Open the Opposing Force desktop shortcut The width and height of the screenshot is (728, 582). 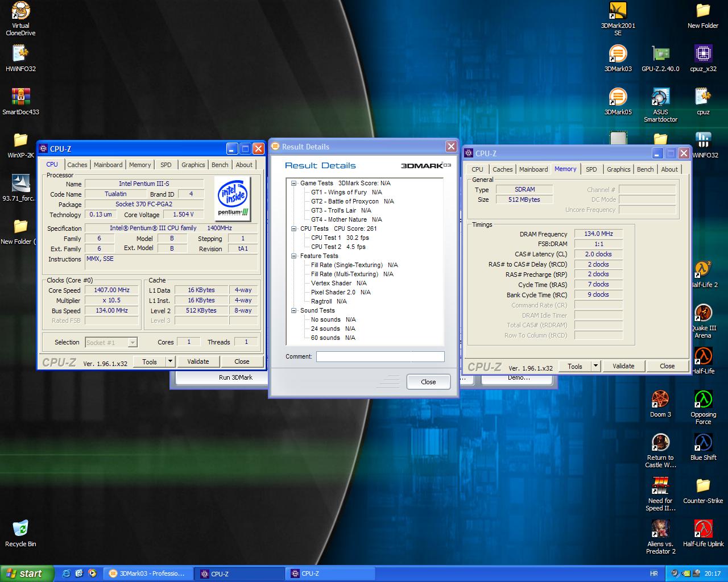[x=704, y=400]
